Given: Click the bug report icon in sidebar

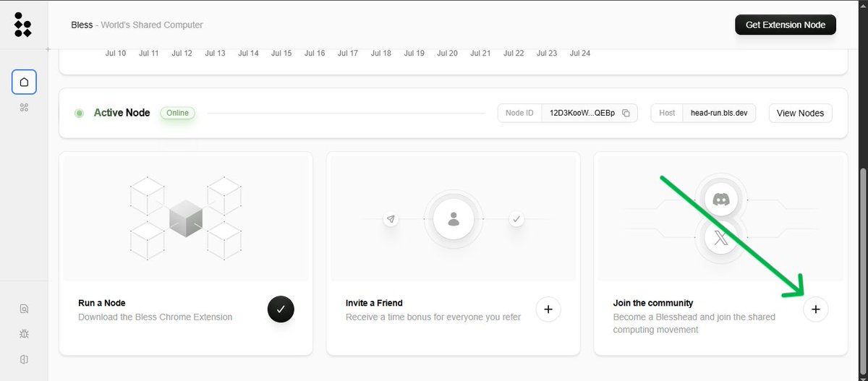Looking at the screenshot, I should [24, 334].
